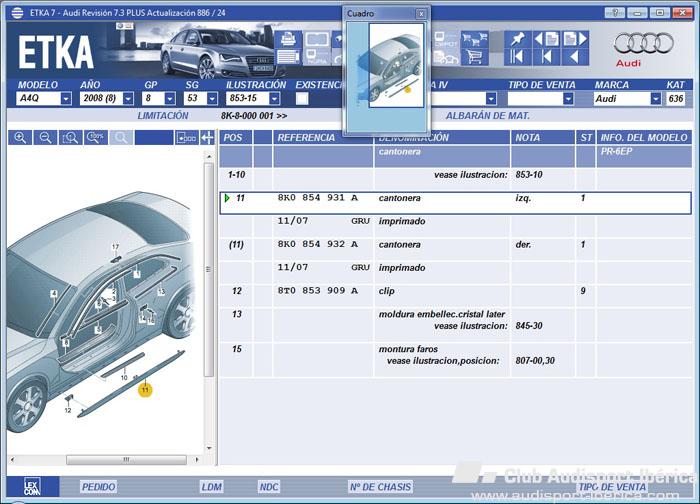Zoom in on the illustration
The image size is (700, 504).
point(20,137)
